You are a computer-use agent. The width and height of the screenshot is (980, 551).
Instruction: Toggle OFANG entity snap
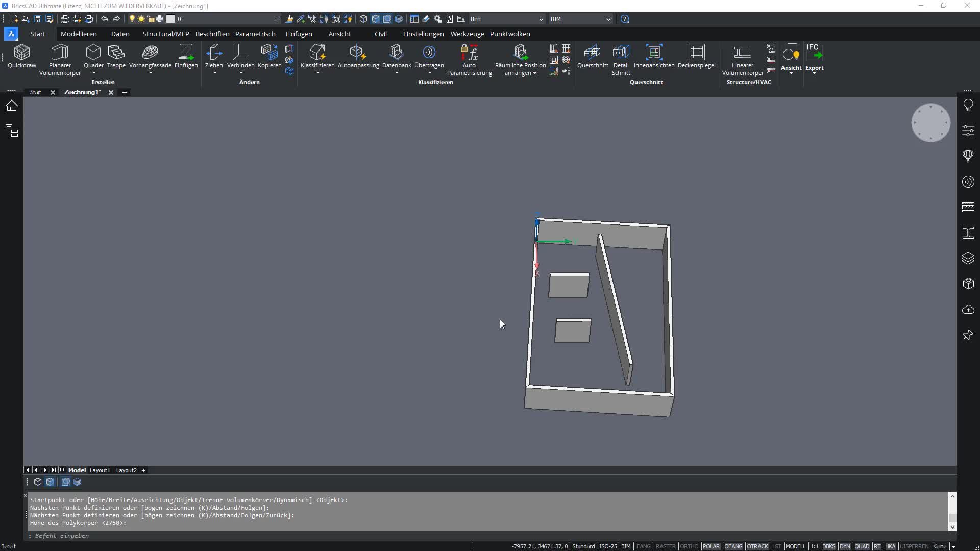pos(733,546)
